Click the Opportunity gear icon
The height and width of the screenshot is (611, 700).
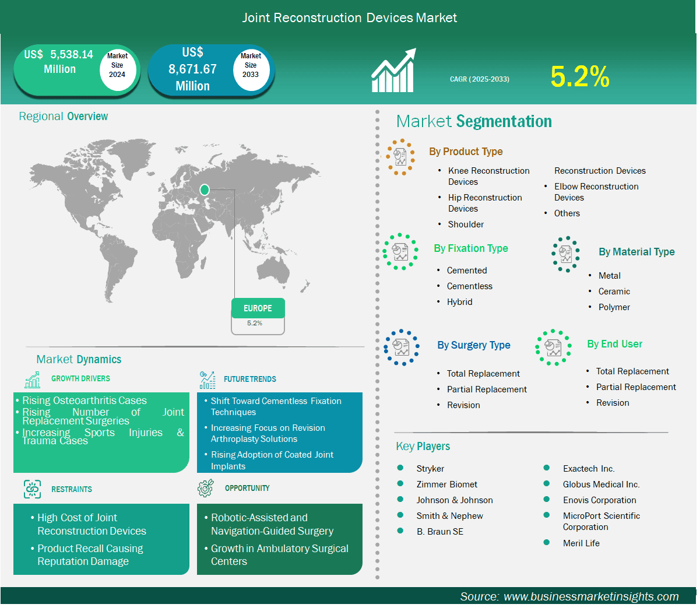[206, 489]
